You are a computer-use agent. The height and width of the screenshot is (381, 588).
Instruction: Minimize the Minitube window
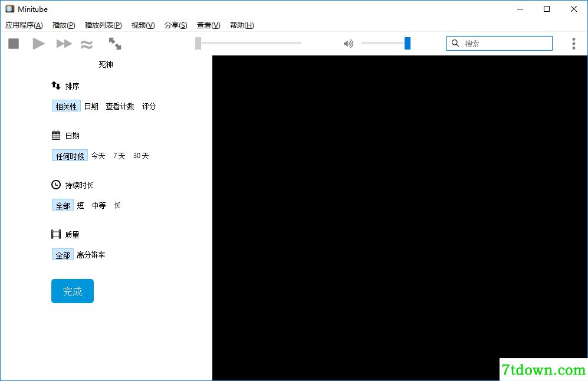coord(520,9)
